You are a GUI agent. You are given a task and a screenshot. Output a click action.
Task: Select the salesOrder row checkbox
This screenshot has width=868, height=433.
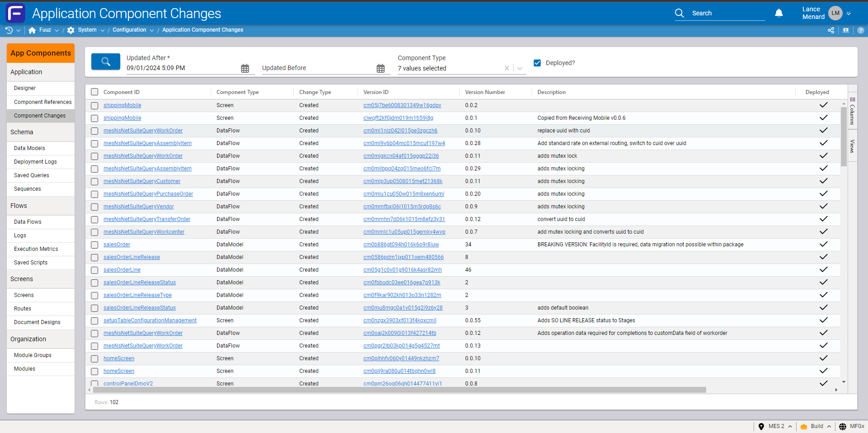94,245
